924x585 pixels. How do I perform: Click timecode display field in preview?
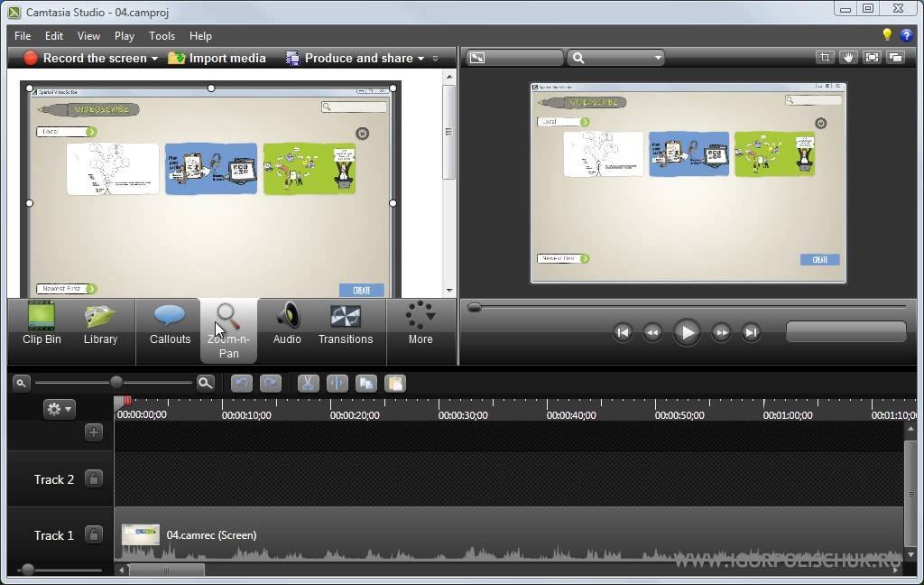846,331
